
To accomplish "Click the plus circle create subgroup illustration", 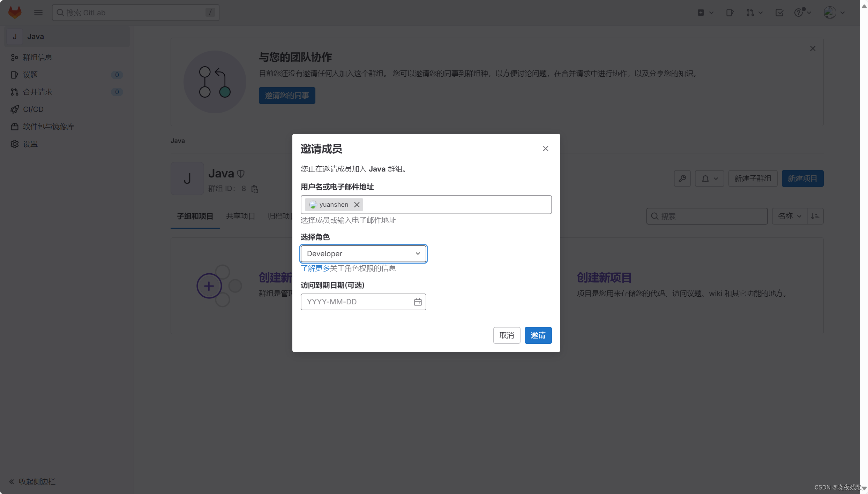I will [209, 286].
